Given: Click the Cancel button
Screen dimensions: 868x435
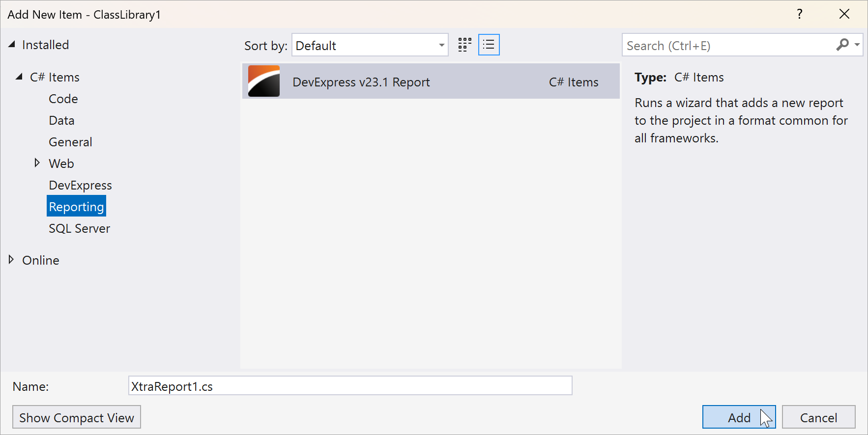Looking at the screenshot, I should pyautogui.click(x=819, y=417).
